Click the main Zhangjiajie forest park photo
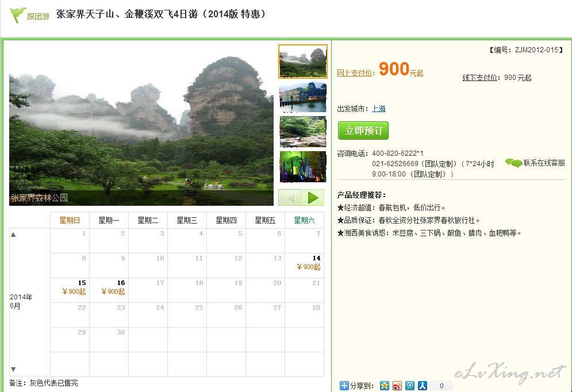Viewport: 572px width, 392px height. [141, 126]
